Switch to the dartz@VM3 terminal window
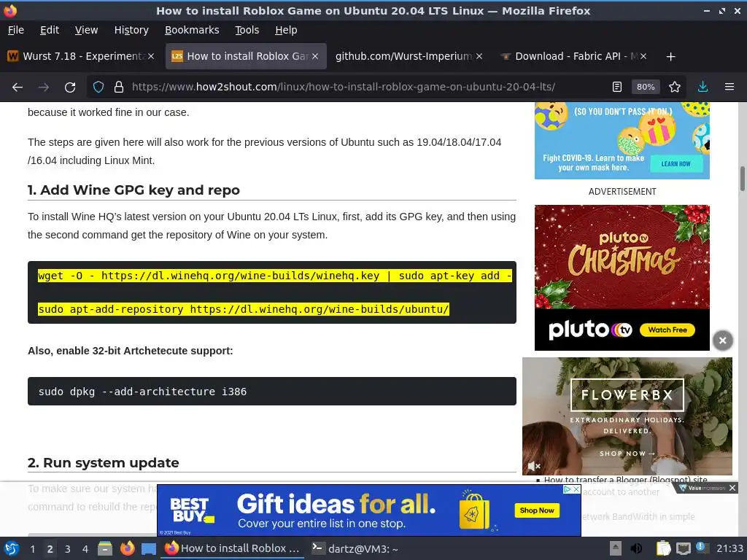 click(x=355, y=548)
